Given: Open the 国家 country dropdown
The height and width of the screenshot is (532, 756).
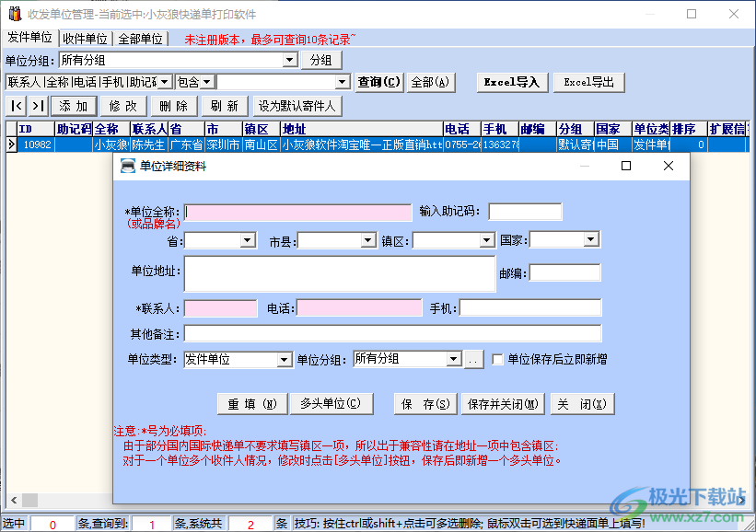Looking at the screenshot, I should pos(590,239).
